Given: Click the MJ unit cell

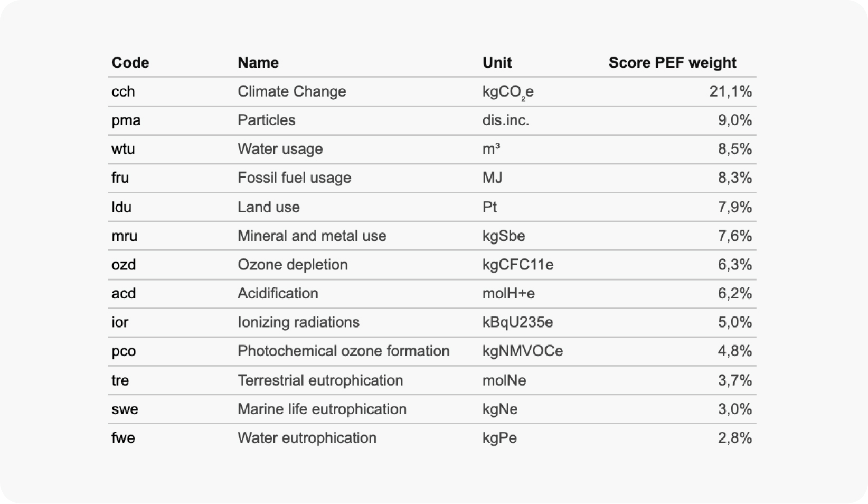Looking at the screenshot, I should coord(492,178).
